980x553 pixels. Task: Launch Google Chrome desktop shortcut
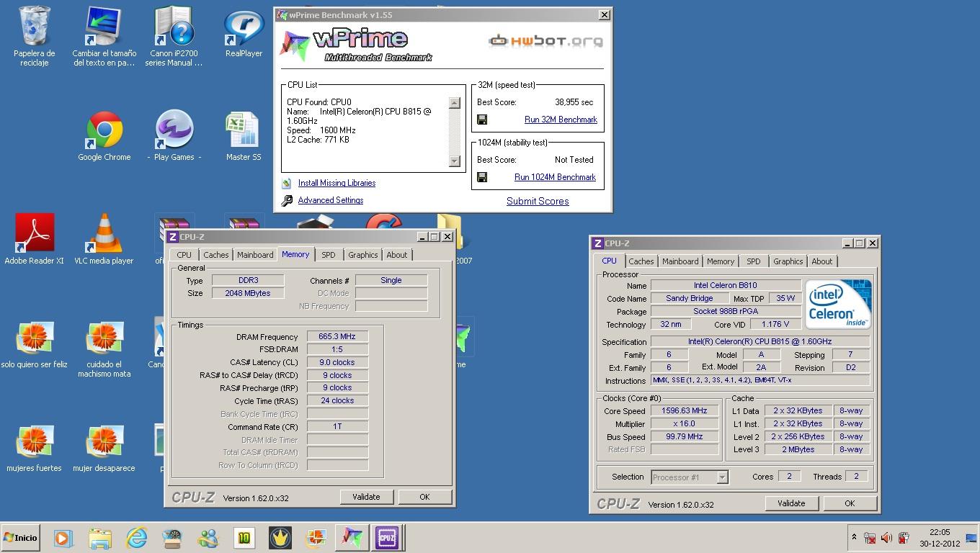click(x=104, y=135)
